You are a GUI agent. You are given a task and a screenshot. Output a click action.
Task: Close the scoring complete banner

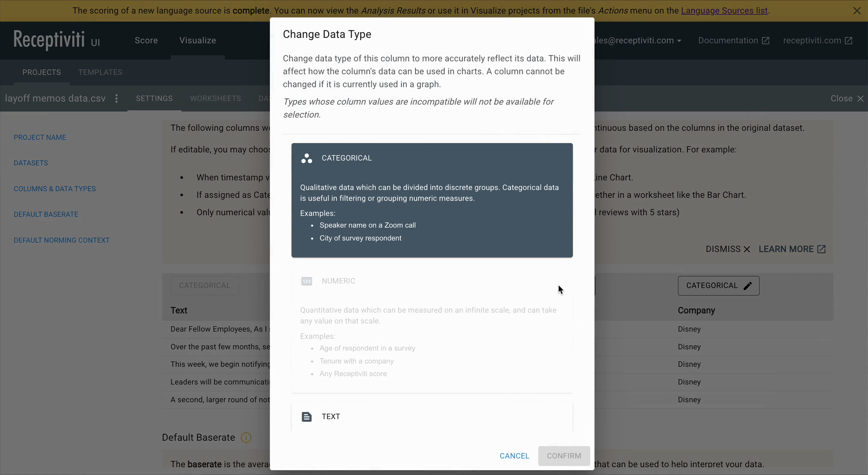coord(857,11)
